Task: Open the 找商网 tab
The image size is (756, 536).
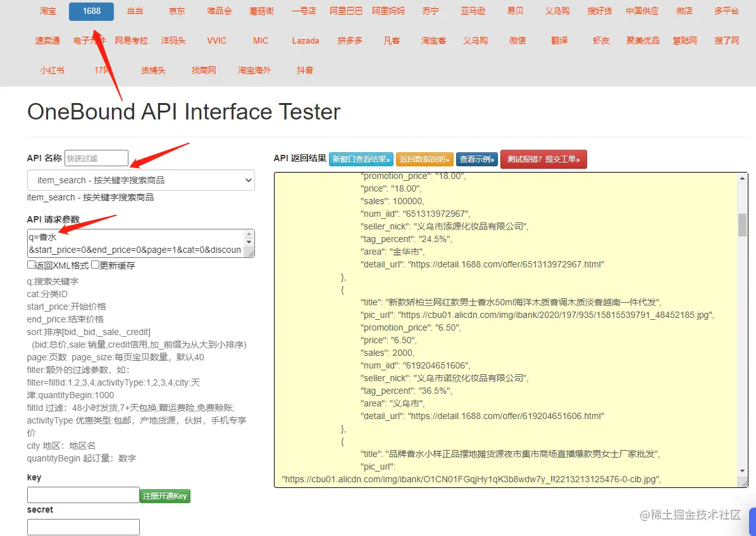Action: tap(204, 70)
